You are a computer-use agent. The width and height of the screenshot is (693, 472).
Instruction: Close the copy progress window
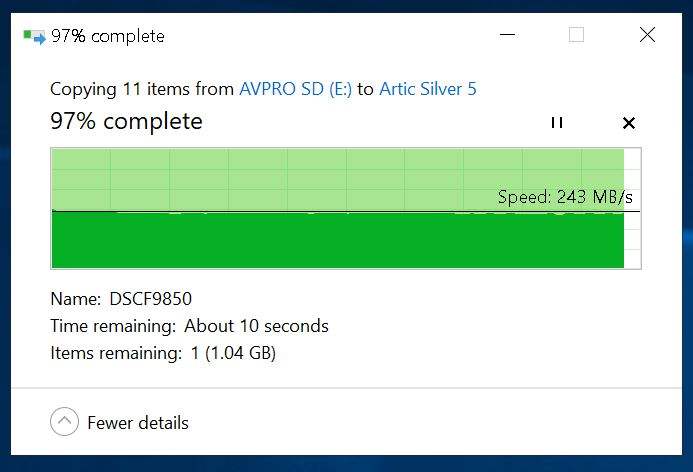click(647, 34)
